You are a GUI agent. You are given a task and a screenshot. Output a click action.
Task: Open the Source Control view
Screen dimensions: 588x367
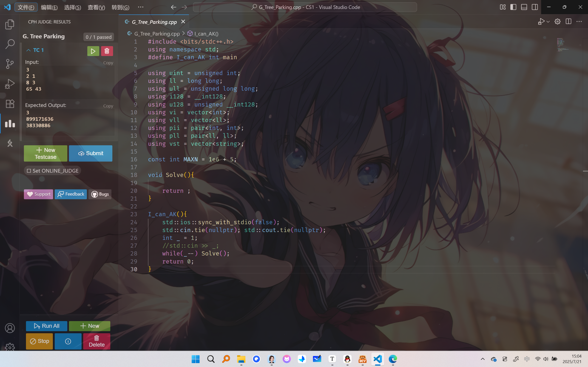tap(10, 64)
